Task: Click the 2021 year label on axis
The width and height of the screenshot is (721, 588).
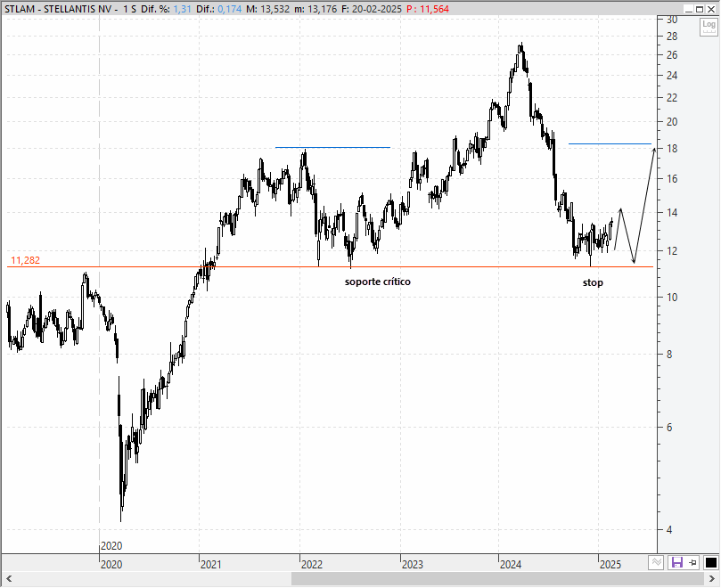Action: tap(211, 565)
